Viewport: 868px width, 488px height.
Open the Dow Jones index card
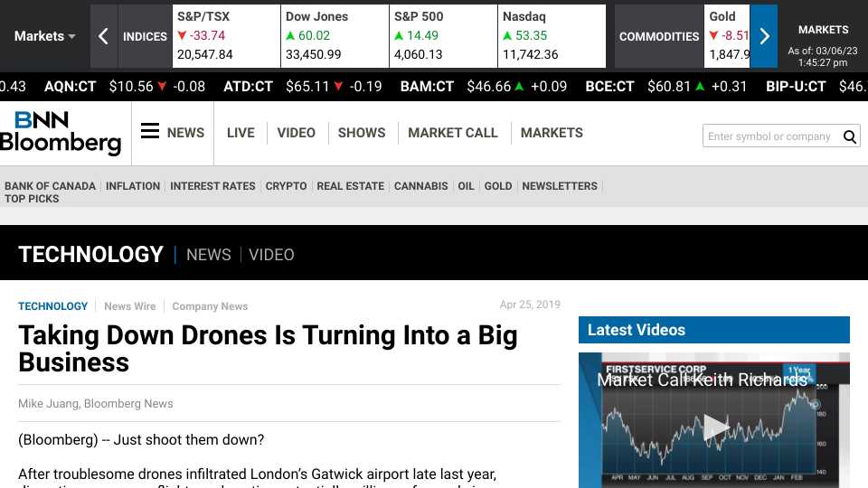click(x=335, y=36)
